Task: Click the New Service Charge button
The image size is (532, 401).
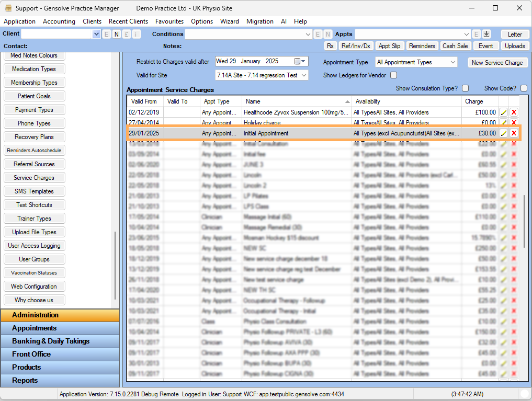Action: 497,62
